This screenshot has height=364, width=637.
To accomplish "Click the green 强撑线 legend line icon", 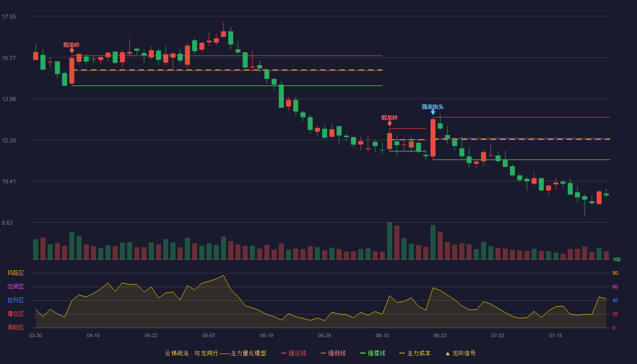I will 363,353.
